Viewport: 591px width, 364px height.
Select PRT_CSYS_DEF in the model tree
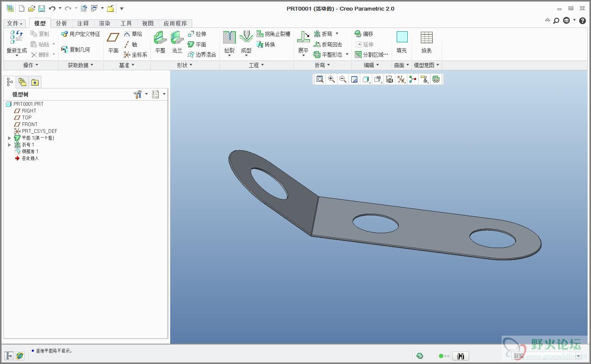click(36, 131)
